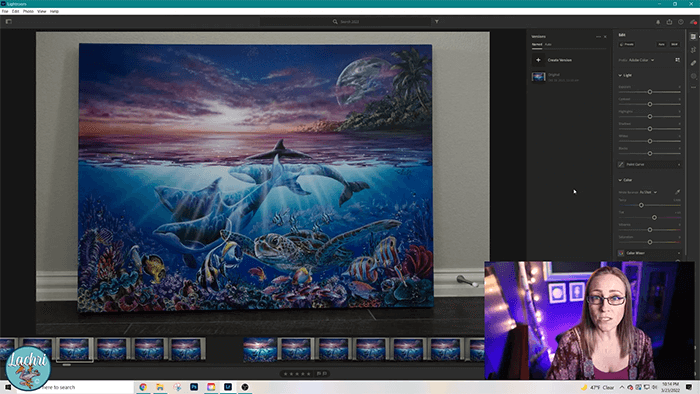The image size is (700, 394).
Task: Switch to the Named versions tab
Action: (x=537, y=45)
